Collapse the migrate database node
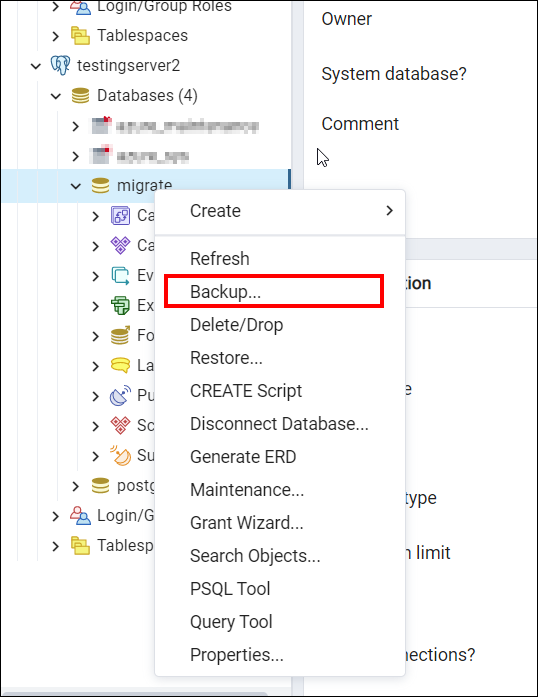The width and height of the screenshot is (538, 697). 76,186
